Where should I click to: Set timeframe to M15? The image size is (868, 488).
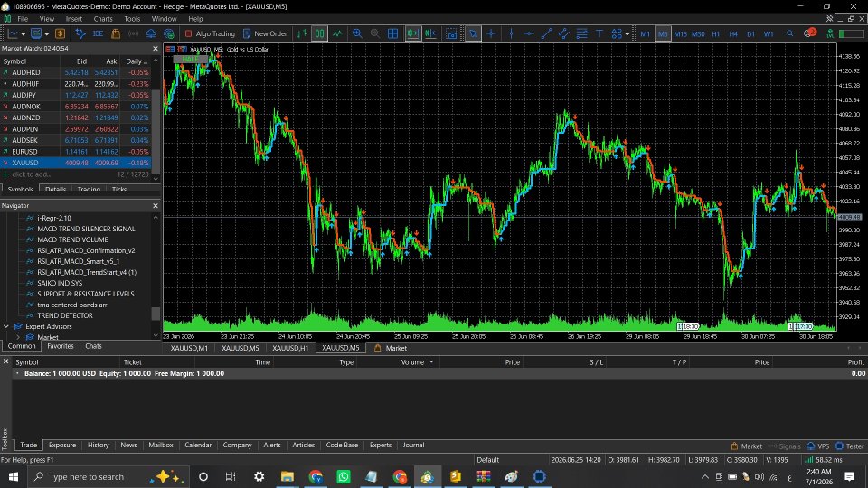pos(680,33)
